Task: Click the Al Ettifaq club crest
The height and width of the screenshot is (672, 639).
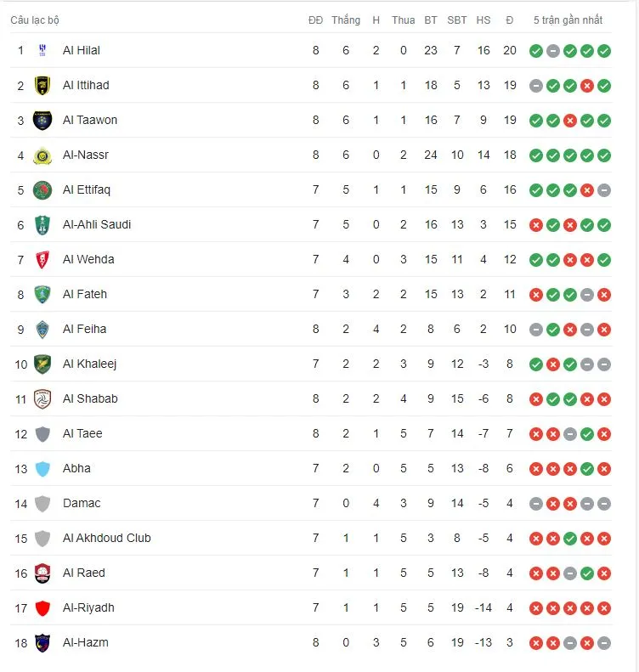Action: click(42, 190)
